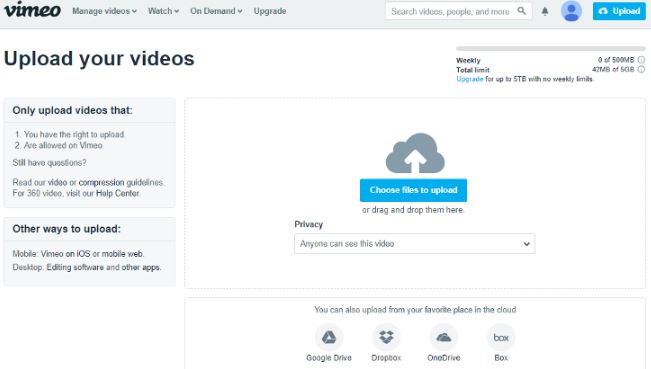
Task: Click 'or drag and drop them here' text
Action: [413, 210]
